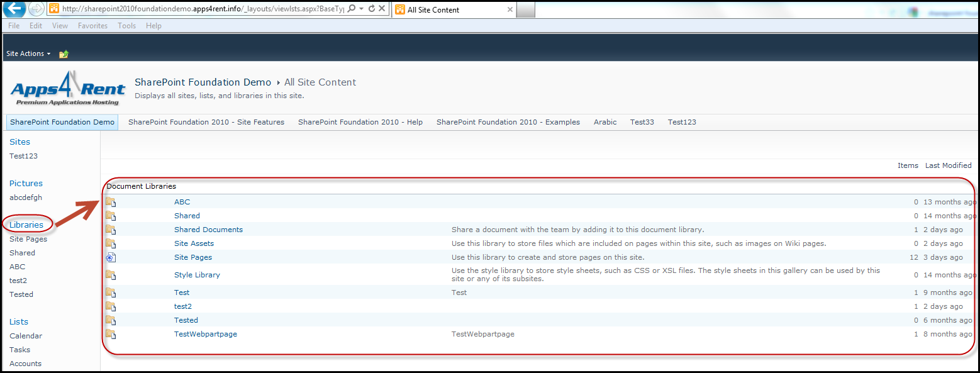The height and width of the screenshot is (373, 980).
Task: Click the Site Pages wiki library icon
Action: [111, 257]
